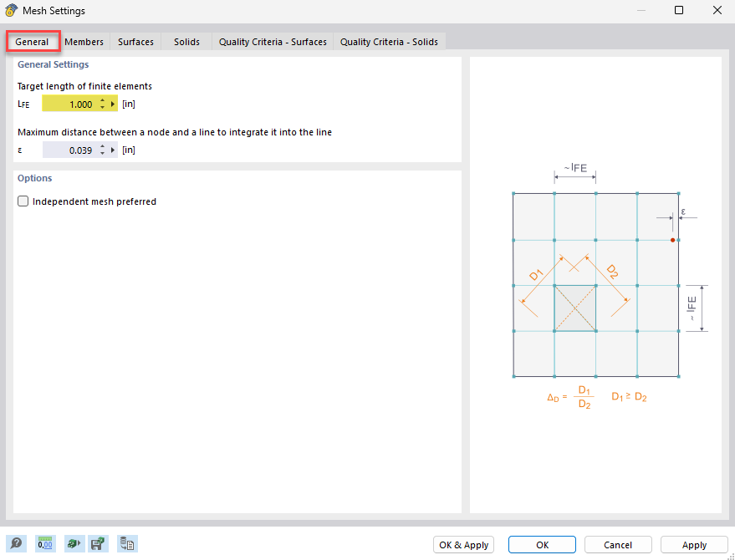Viewport: 735px width, 560px height.
Task: Increase target length using up stepper arrow
Action: click(x=103, y=100)
